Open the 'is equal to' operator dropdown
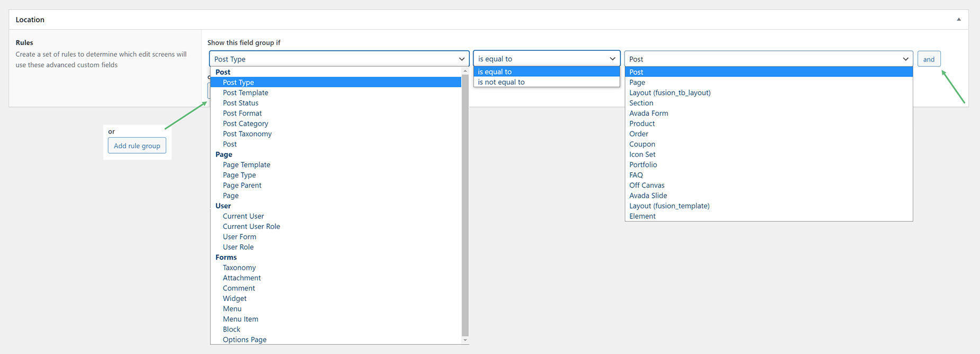This screenshot has height=354, width=980. click(547, 59)
